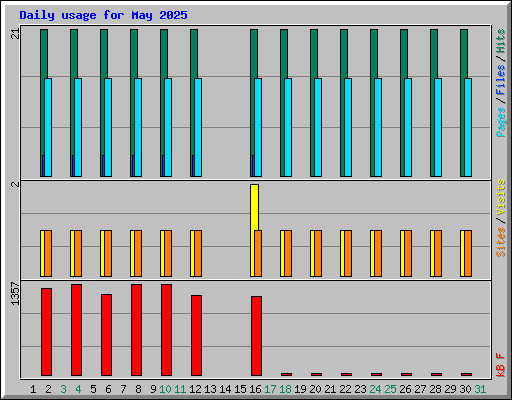This screenshot has height=400, width=512.
Task: Select the red KB bar for day 2
Action: (x=46, y=332)
